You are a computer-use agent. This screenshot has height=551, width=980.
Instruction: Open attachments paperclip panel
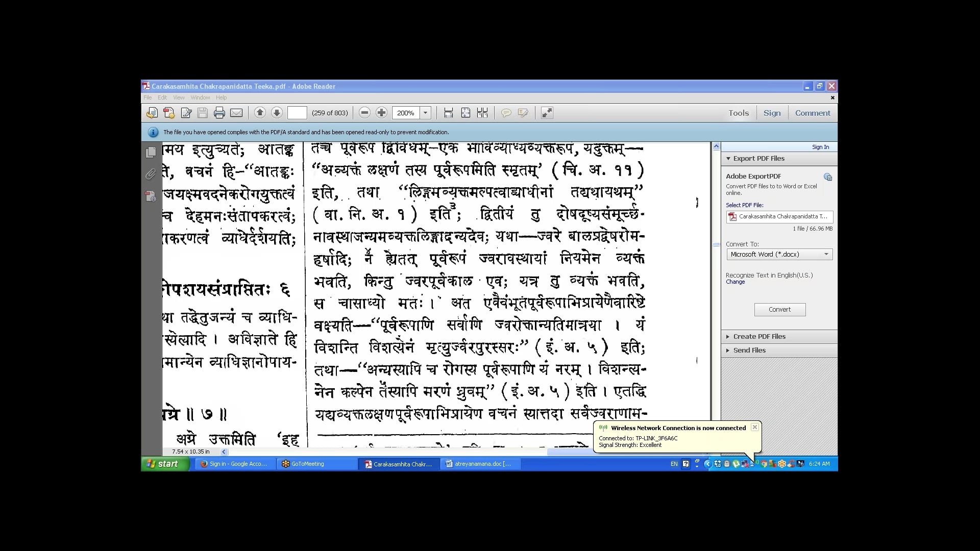(151, 174)
